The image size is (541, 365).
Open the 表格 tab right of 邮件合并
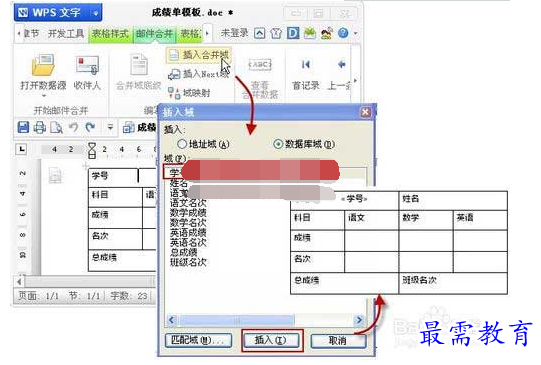pyautogui.click(x=190, y=34)
